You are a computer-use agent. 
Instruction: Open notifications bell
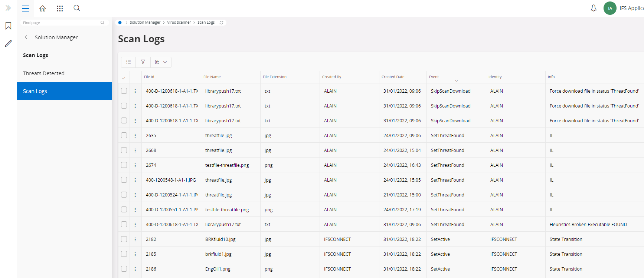coord(594,8)
